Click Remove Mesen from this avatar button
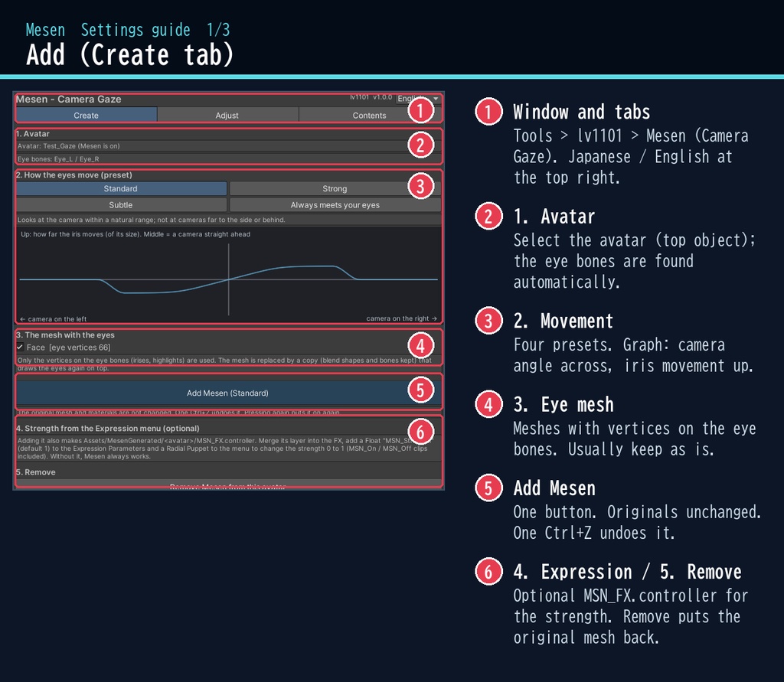Screen dimensions: 784x682 (228, 485)
